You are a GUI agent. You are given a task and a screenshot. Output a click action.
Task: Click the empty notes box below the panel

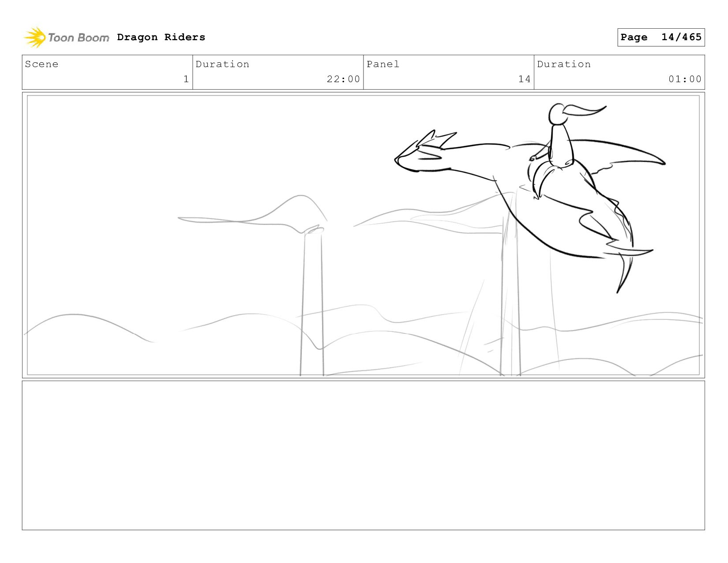(363, 455)
